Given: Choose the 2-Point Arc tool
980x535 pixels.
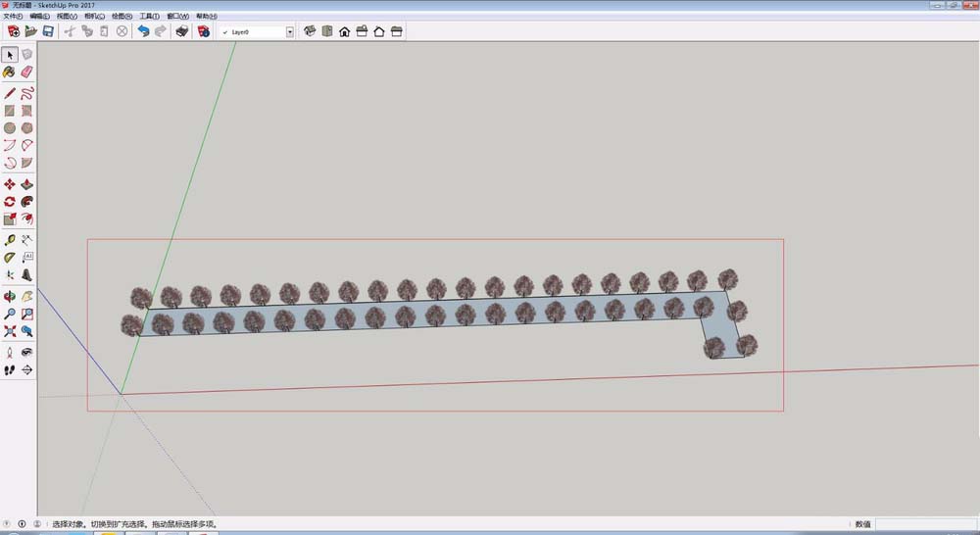Looking at the screenshot, I should [26, 146].
